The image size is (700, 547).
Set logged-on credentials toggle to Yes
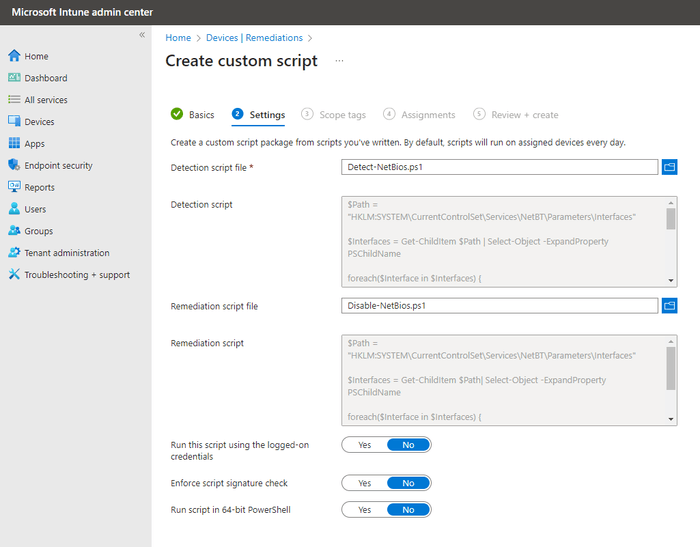tap(365, 445)
